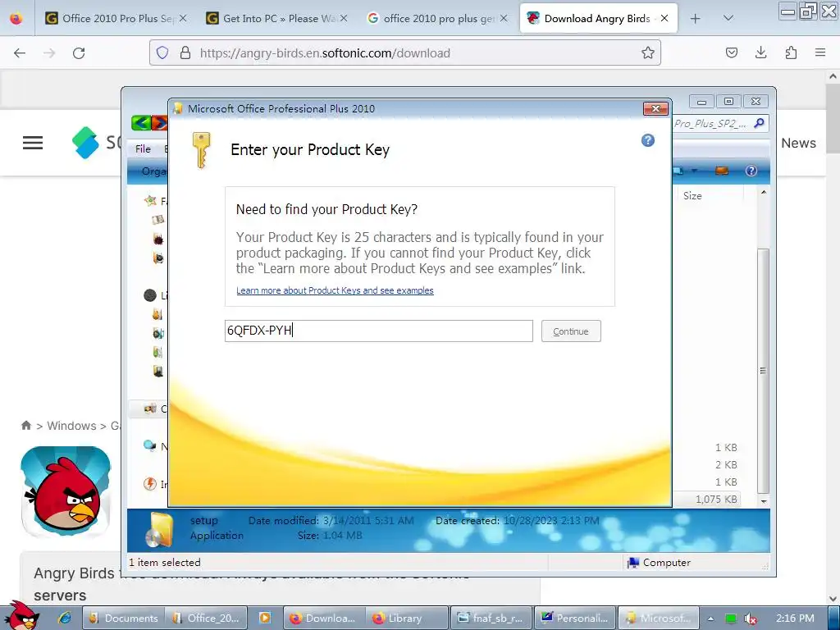Close the Office Professional Plus 2010 dialog
This screenshot has width=840, height=630.
(x=655, y=109)
